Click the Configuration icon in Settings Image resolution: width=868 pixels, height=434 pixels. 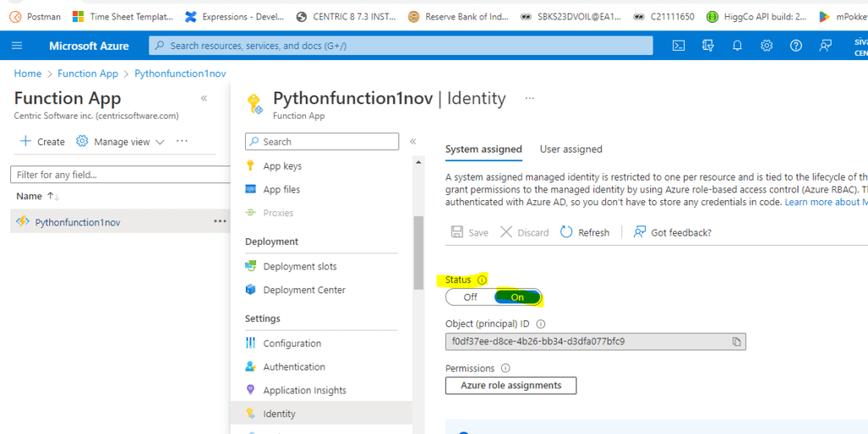coord(251,343)
